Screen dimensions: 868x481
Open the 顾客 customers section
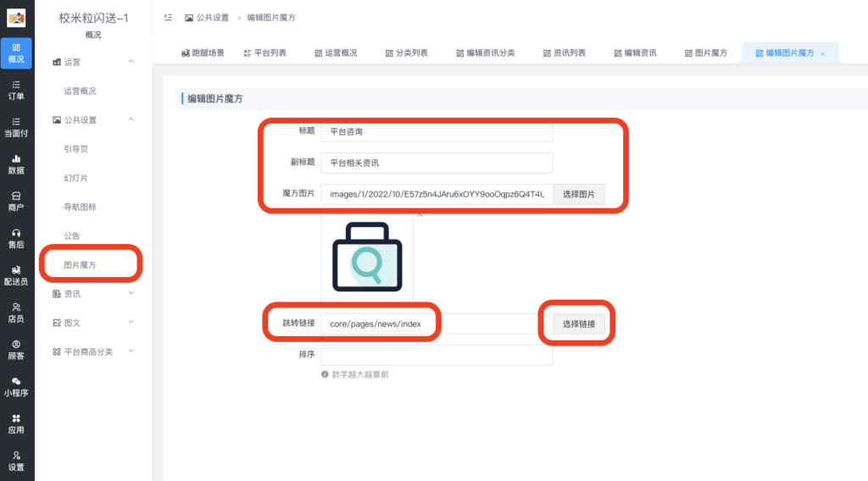pos(16,350)
